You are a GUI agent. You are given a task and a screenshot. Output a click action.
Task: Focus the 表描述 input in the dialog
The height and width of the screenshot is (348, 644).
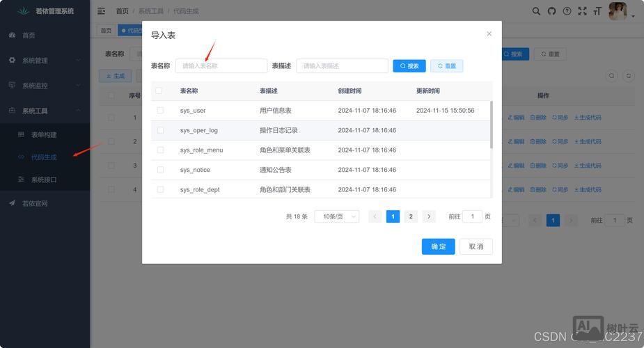342,65
